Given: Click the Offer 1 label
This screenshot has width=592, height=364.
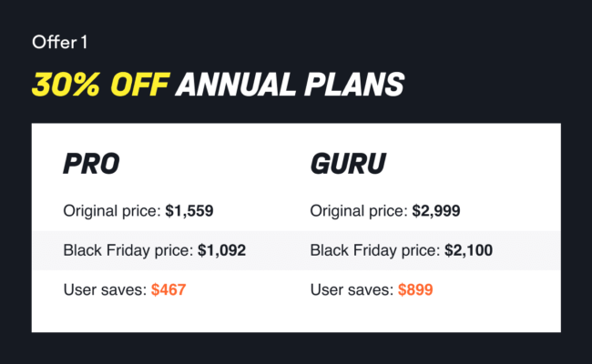Looking at the screenshot, I should (58, 42).
